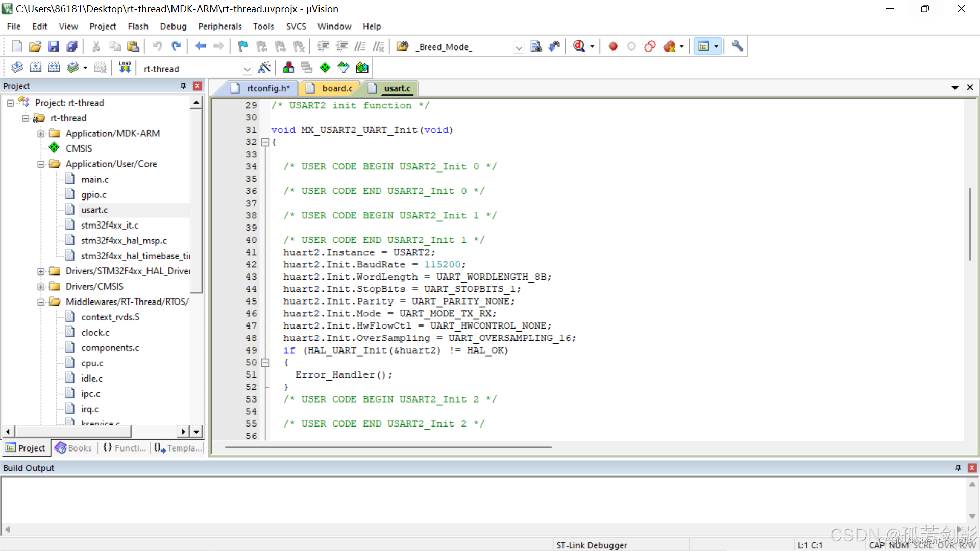Toggle bookmark flag icon

(x=243, y=46)
